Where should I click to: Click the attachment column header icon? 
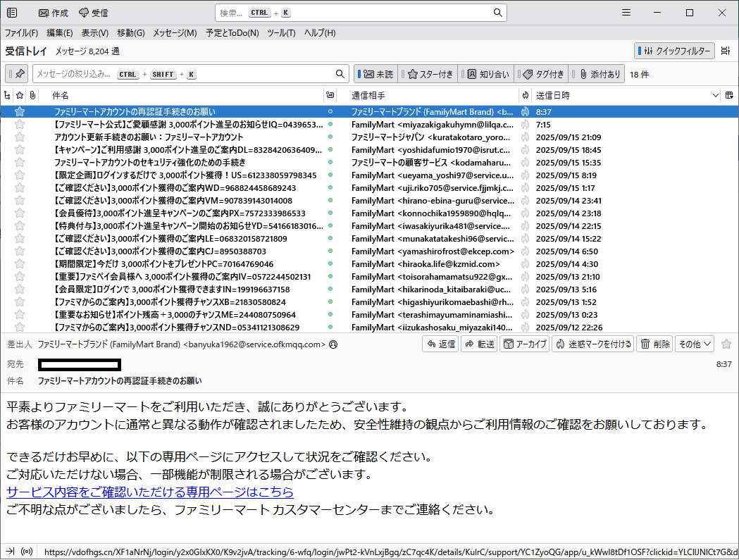(32, 95)
